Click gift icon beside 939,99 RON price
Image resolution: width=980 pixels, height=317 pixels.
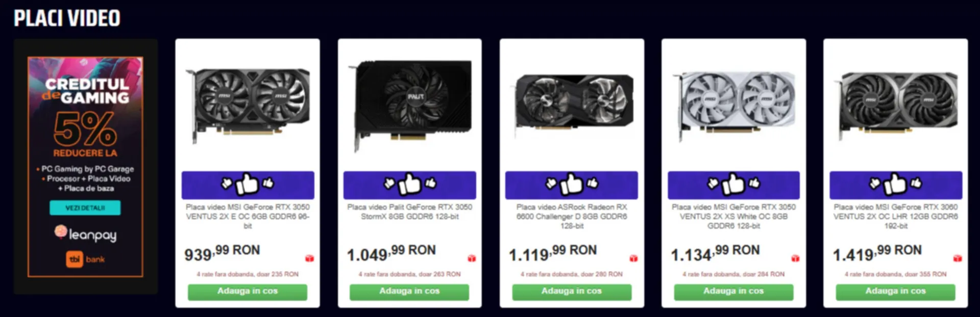click(x=309, y=258)
